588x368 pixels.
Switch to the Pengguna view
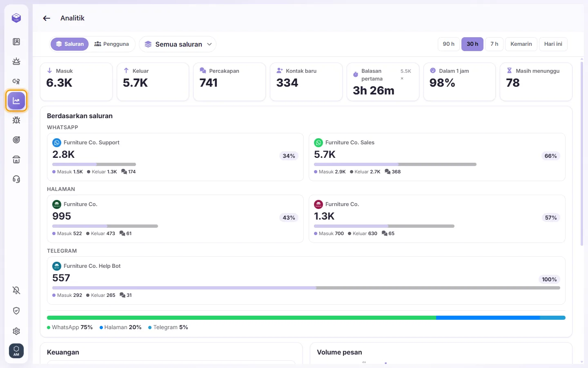(x=111, y=44)
